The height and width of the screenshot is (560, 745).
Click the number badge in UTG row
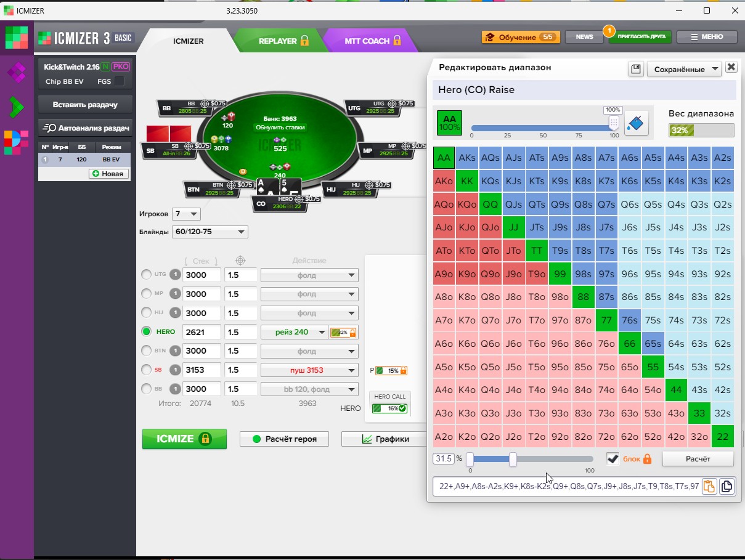point(175,275)
